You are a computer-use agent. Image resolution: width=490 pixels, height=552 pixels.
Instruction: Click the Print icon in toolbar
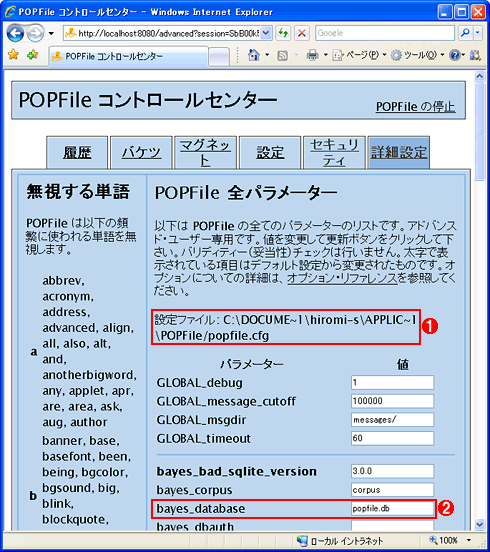pos(312,55)
